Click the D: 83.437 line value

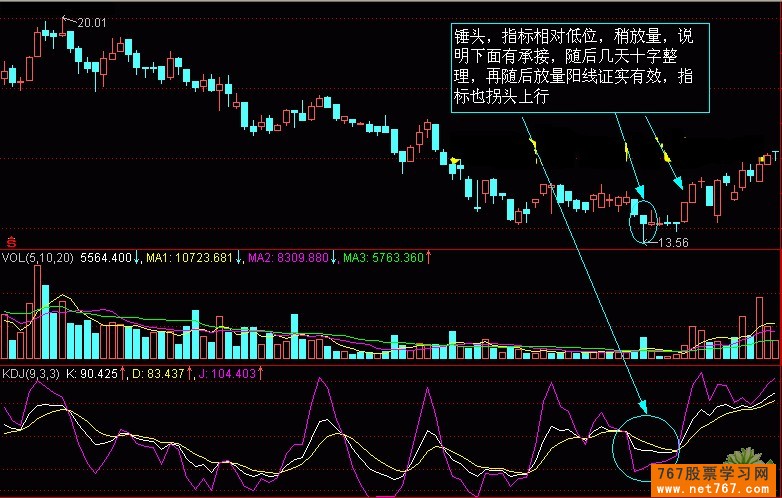(x=162, y=373)
